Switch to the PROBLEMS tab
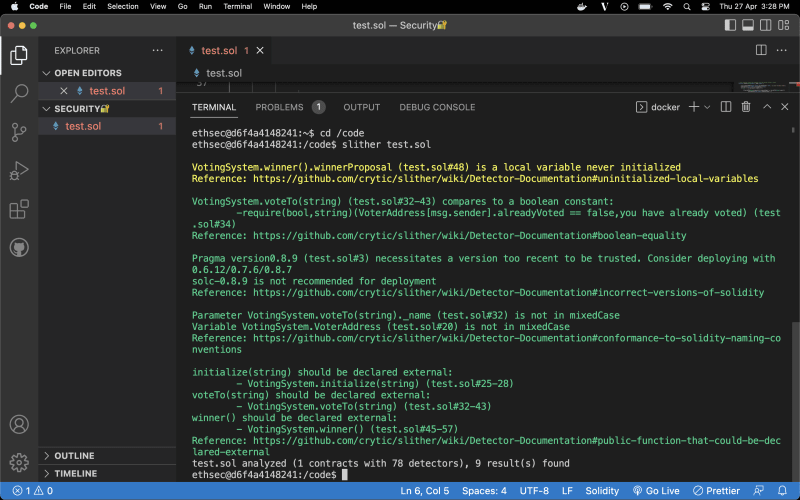 279,107
